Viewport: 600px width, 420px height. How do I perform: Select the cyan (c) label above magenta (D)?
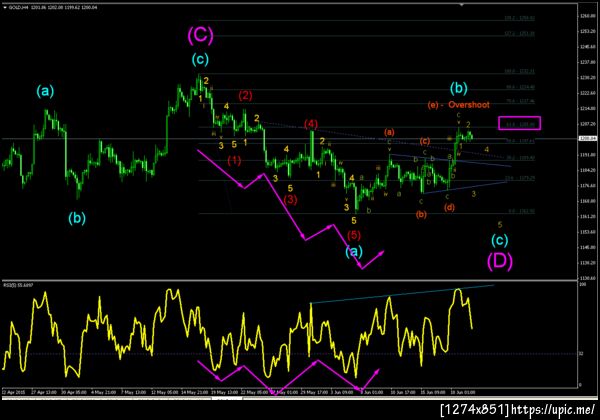(x=499, y=240)
